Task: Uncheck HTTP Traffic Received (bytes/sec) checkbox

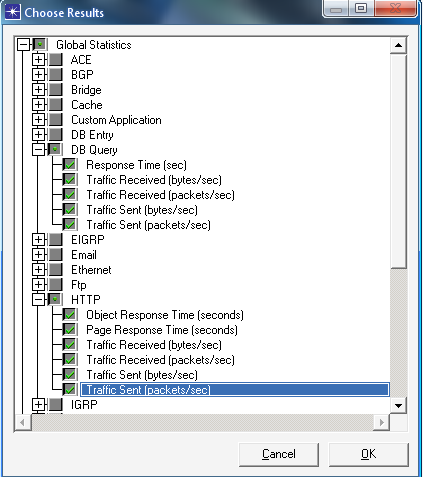Action: (70, 345)
